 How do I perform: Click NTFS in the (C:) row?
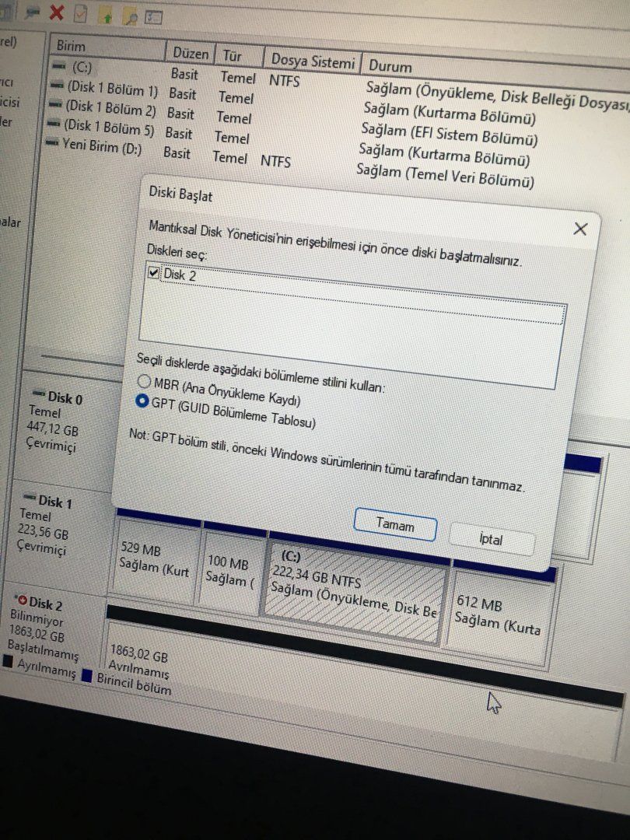[285, 81]
